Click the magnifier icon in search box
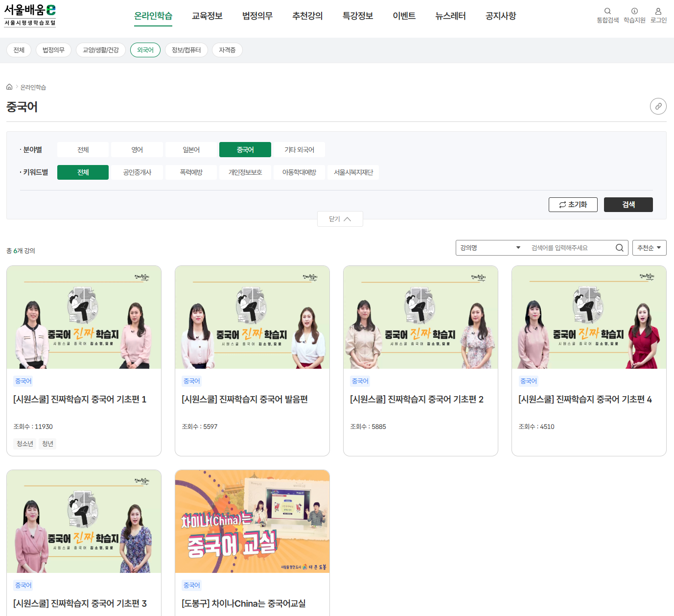 tap(619, 248)
